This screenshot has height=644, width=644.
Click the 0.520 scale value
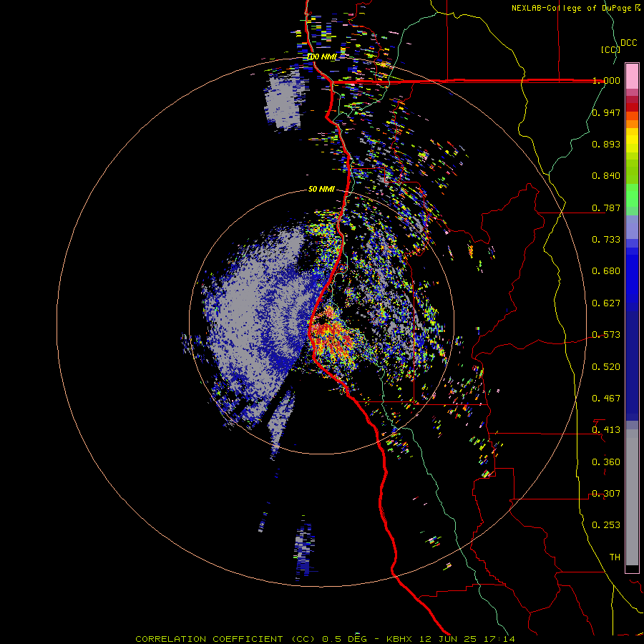pyautogui.click(x=606, y=367)
